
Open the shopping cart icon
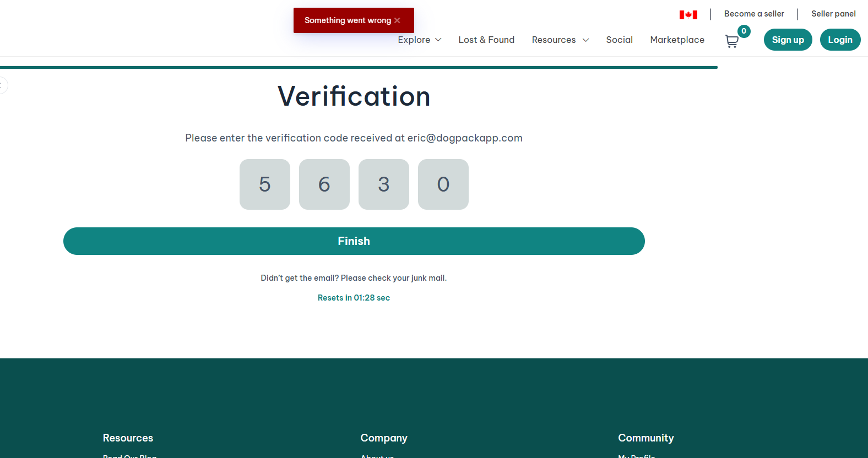coord(732,41)
